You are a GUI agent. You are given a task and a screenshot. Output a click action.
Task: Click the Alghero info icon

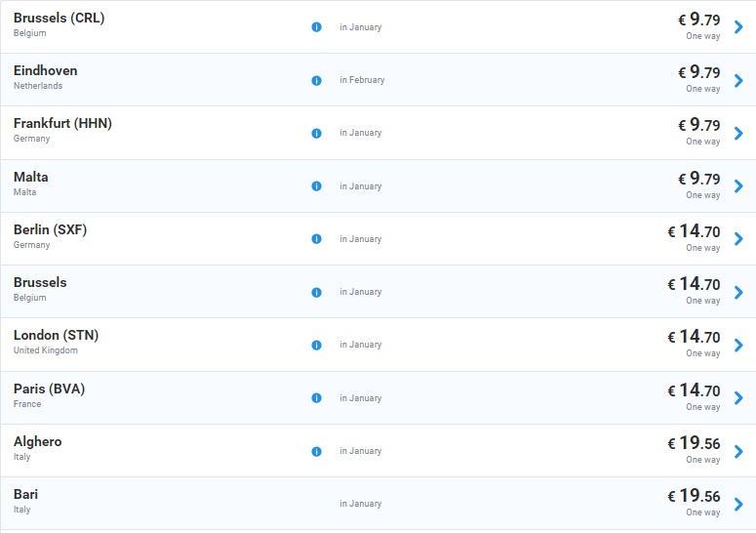click(316, 451)
